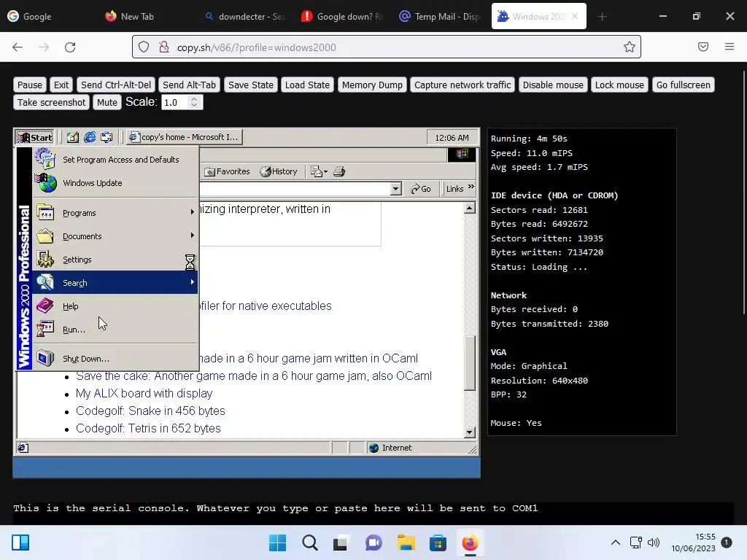Open Codegolf: Snake in 456 bytes link

point(150,411)
